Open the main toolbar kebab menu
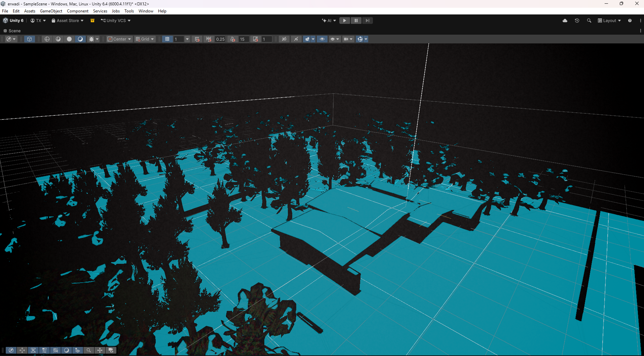Viewport: 644px width, 356px height. tap(640, 21)
